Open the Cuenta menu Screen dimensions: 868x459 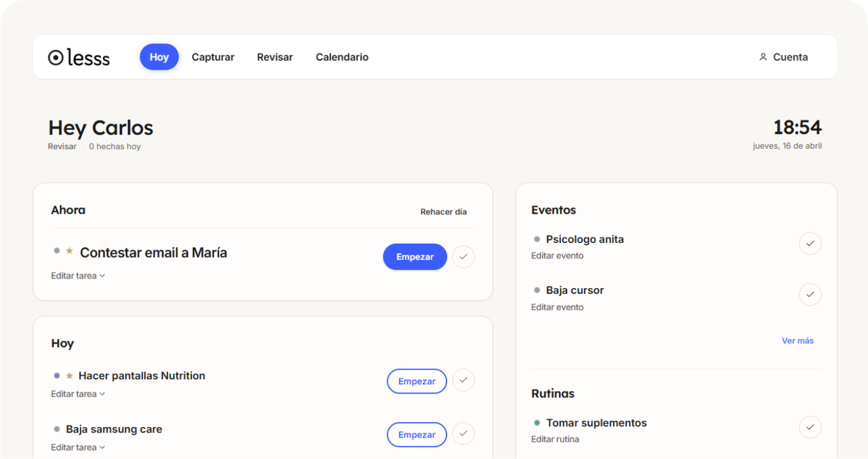click(x=784, y=57)
